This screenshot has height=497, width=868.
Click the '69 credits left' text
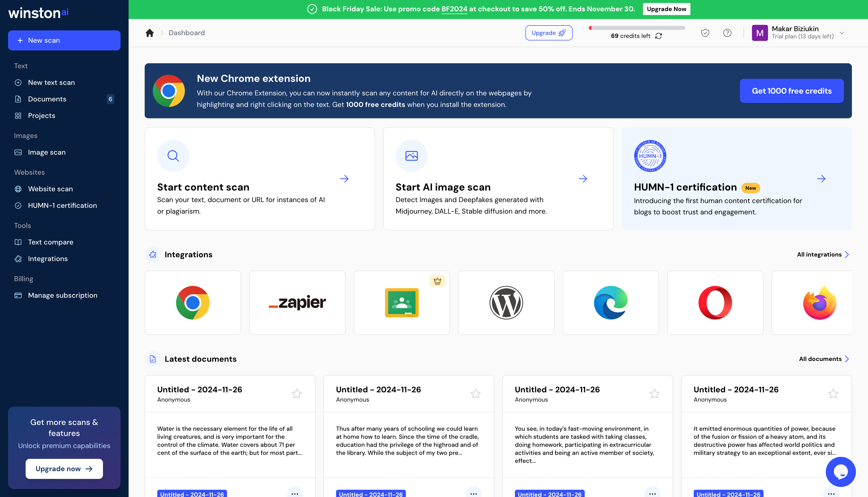pos(630,36)
